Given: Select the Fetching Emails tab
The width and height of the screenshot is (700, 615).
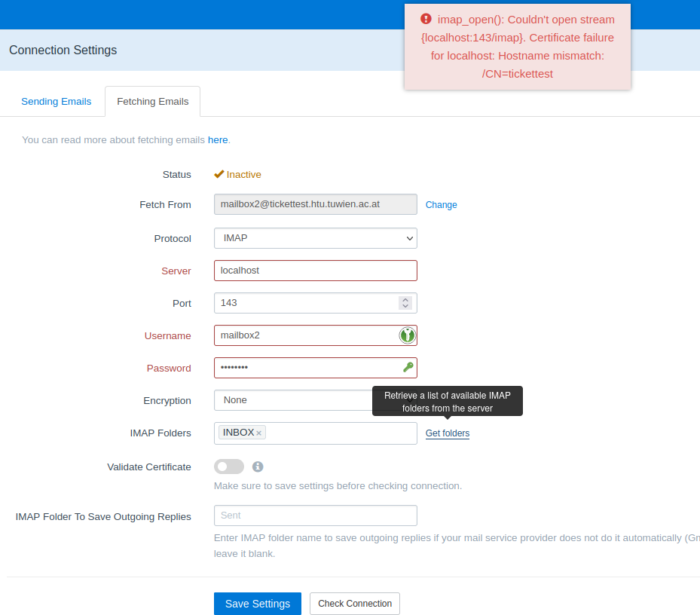Looking at the screenshot, I should pos(153,102).
